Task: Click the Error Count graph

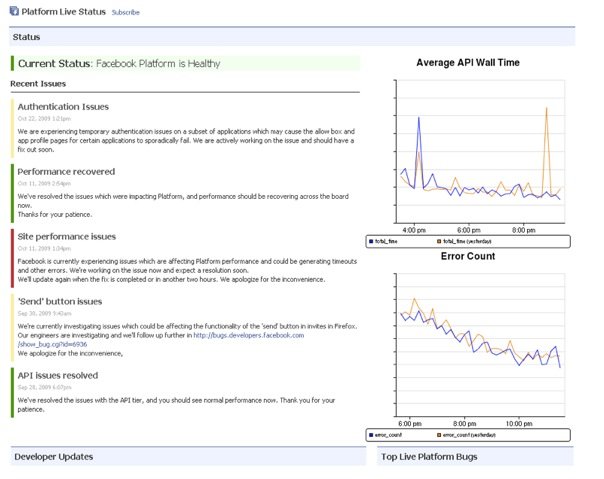Action: pos(480,345)
